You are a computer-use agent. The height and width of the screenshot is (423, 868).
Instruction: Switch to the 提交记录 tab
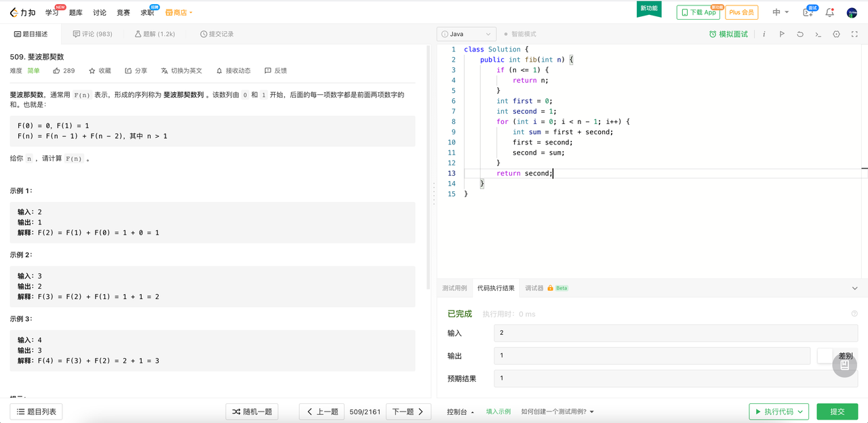coord(217,34)
